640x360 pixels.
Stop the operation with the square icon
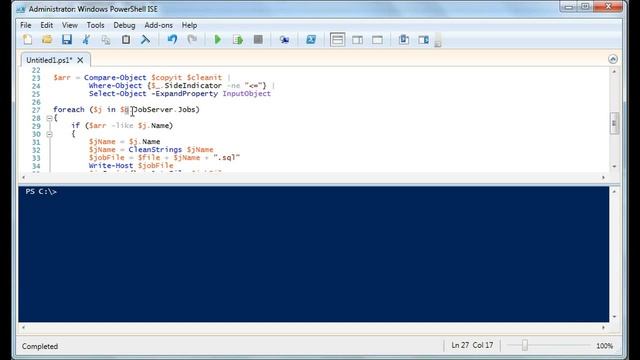point(258,40)
